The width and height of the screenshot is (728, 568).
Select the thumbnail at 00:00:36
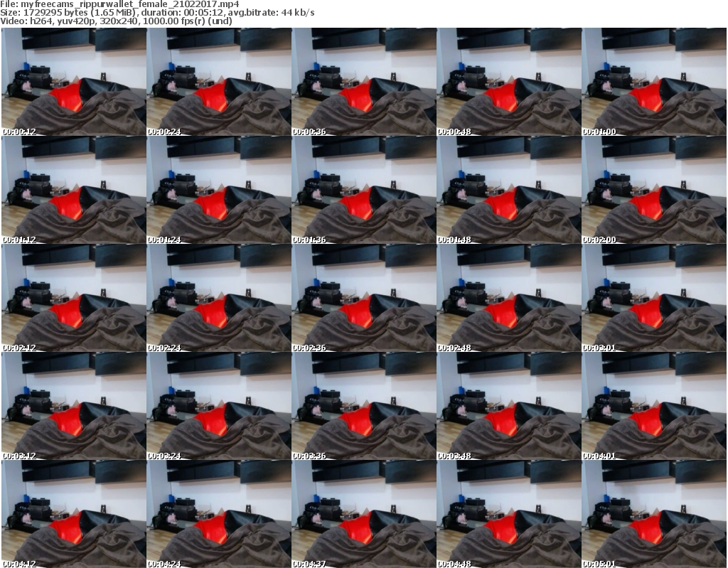(364, 82)
